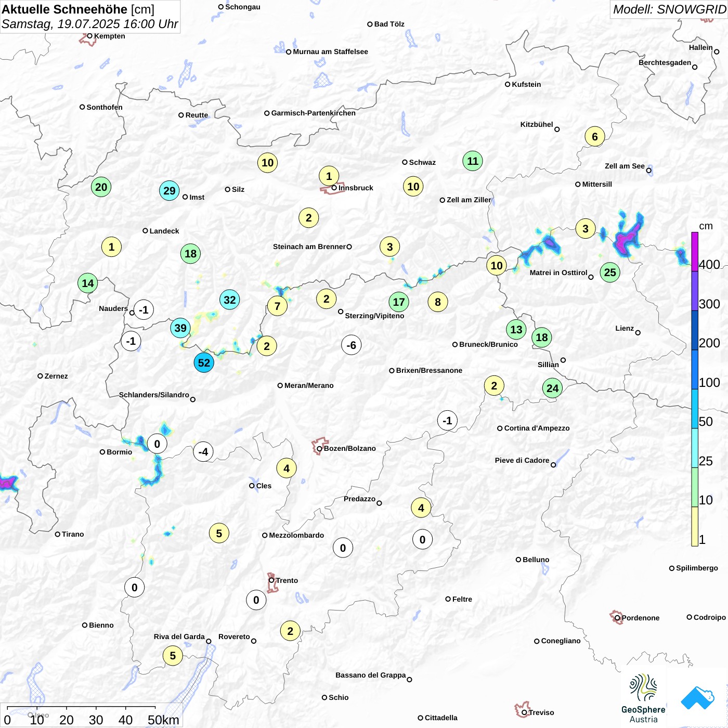Image resolution: width=728 pixels, height=728 pixels.
Task: Click the 'Schlanders/Silandro' label
Action: pyautogui.click(x=154, y=395)
